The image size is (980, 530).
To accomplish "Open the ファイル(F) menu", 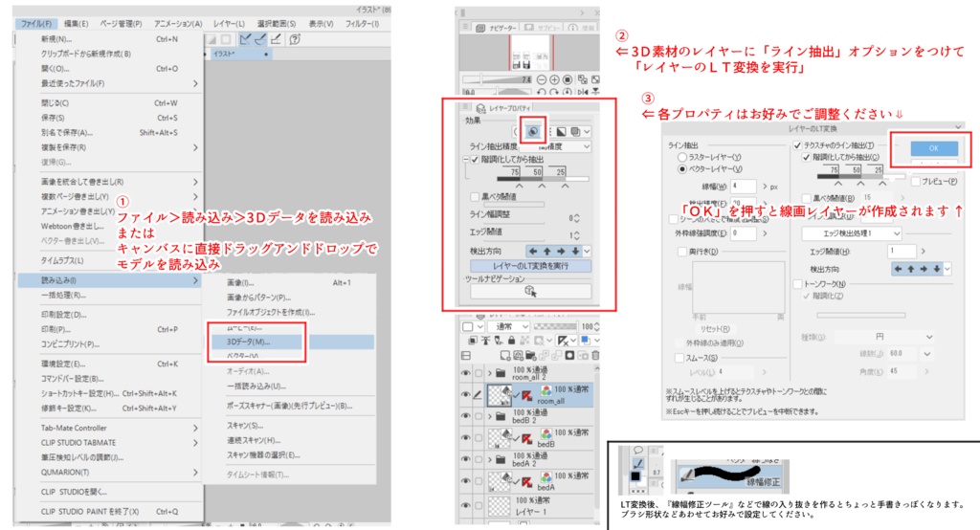I will [x=36, y=24].
